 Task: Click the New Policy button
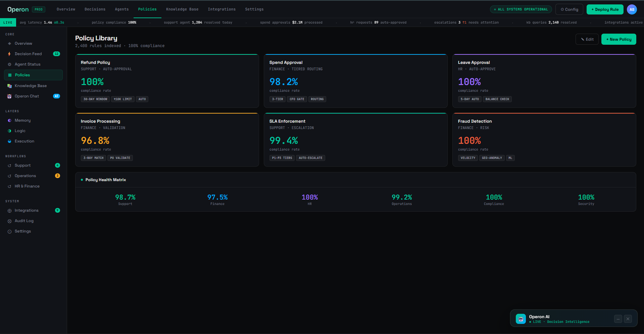click(x=619, y=39)
